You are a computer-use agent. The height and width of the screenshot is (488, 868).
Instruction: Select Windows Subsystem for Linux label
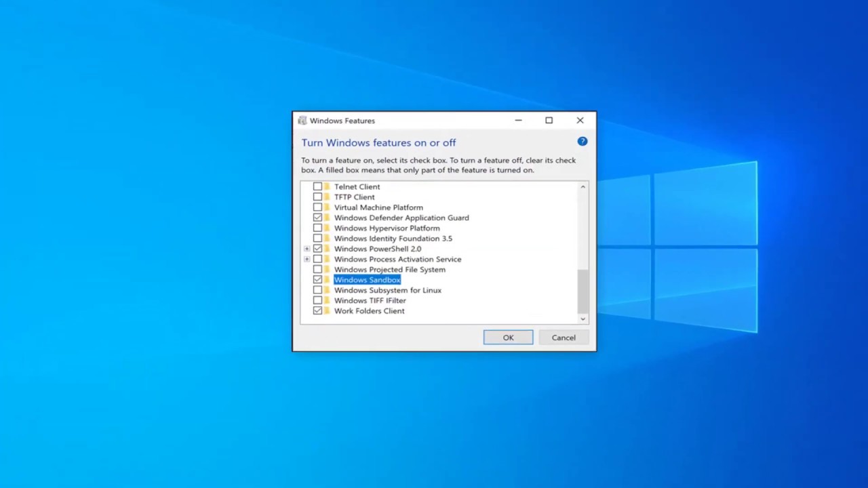tap(387, 290)
